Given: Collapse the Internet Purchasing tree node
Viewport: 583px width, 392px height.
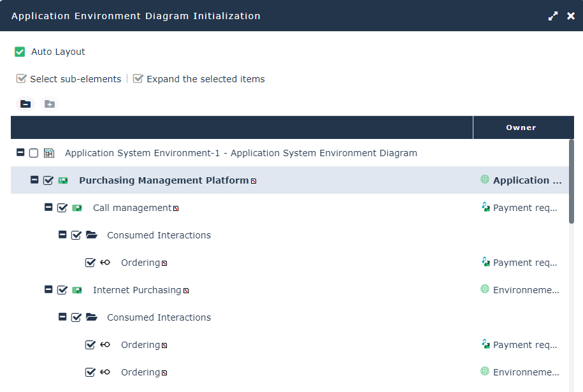Looking at the screenshot, I should (x=48, y=290).
